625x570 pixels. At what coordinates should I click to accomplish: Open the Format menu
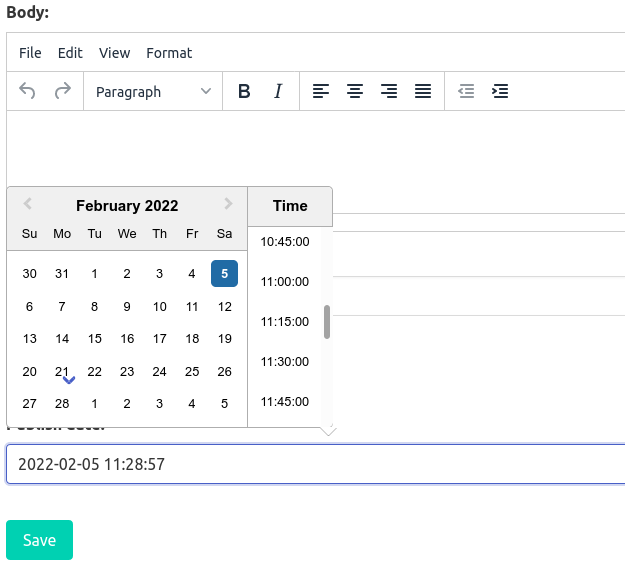(169, 52)
